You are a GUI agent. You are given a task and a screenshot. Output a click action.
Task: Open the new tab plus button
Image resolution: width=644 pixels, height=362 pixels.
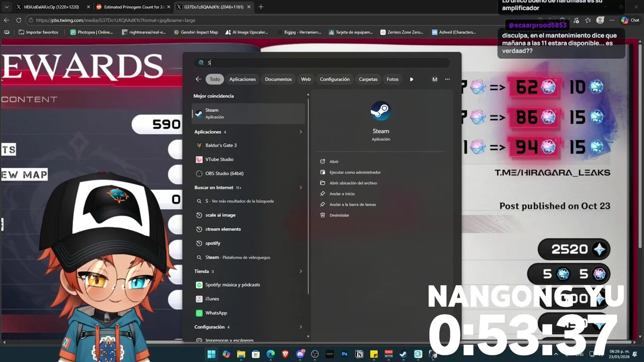(261, 7)
